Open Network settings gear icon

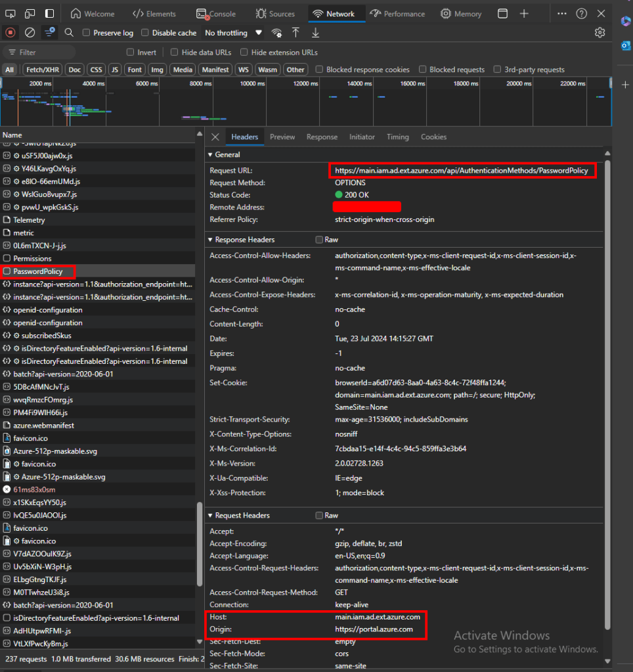(599, 32)
